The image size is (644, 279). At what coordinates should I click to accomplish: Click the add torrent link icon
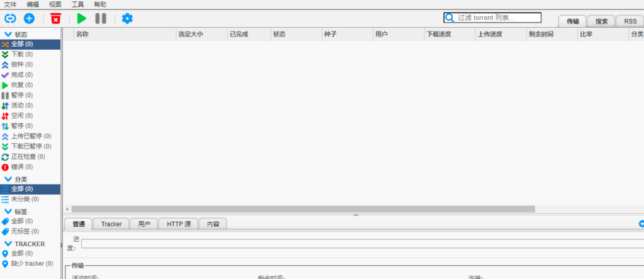click(x=10, y=19)
